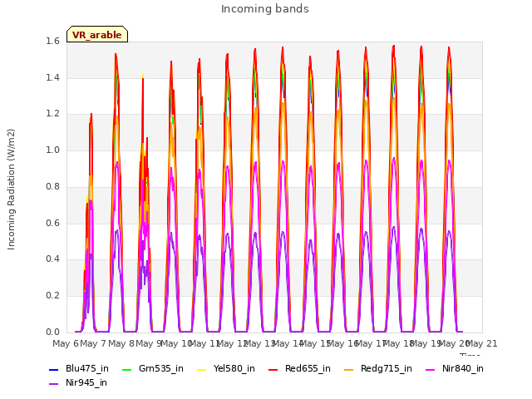Screen dimensions: 532x399
Task: Click the Incoming Radiation (W/m2) axis label
Action: pyautogui.click(x=11, y=190)
